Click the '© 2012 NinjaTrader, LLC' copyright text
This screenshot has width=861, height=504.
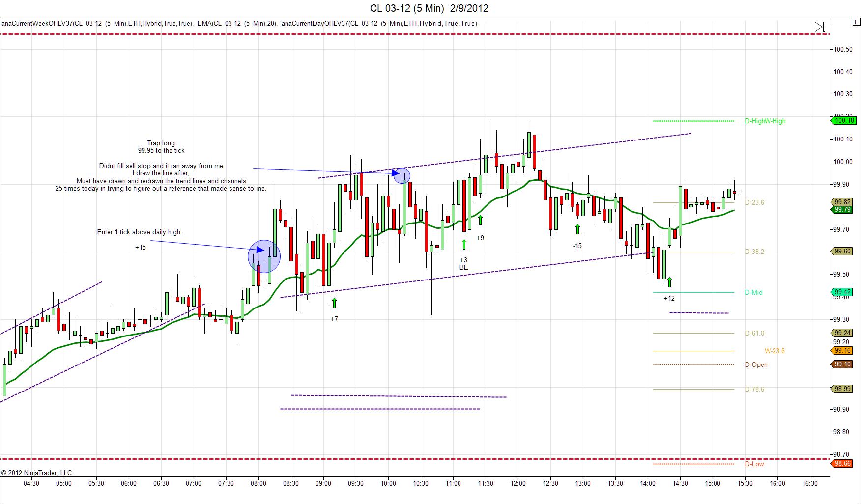[36, 473]
